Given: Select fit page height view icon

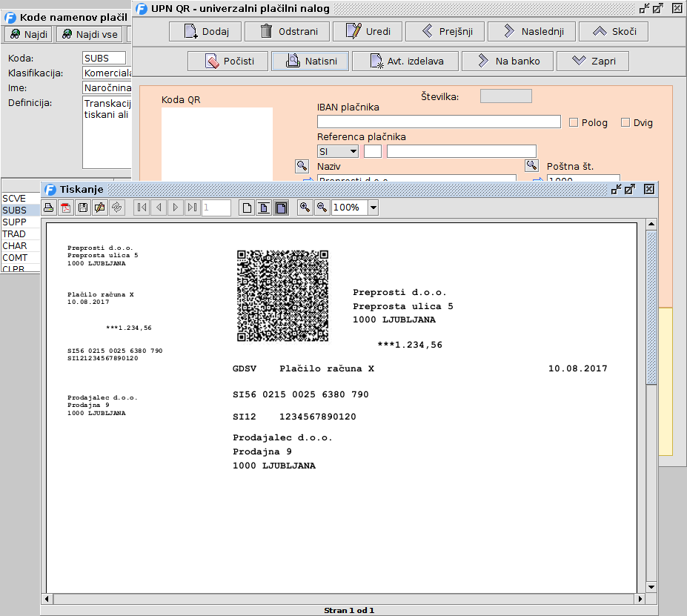Looking at the screenshot, I should point(264,208).
